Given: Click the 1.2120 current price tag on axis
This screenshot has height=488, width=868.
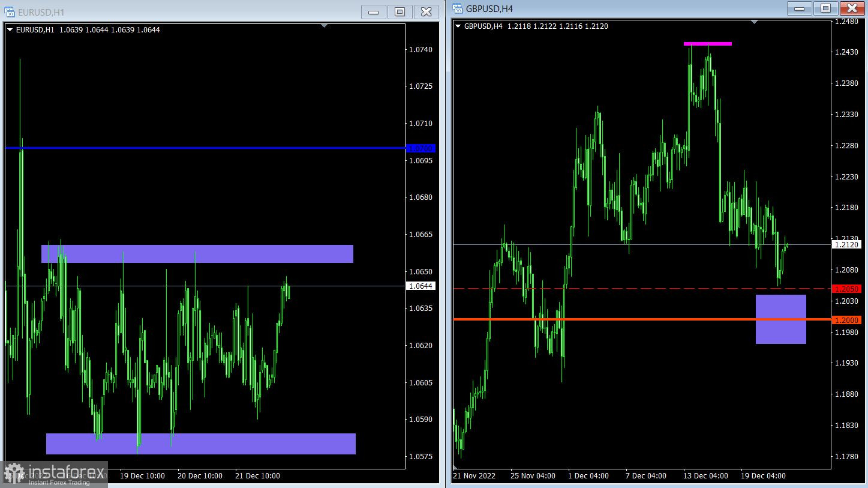Looking at the screenshot, I should 847,244.
